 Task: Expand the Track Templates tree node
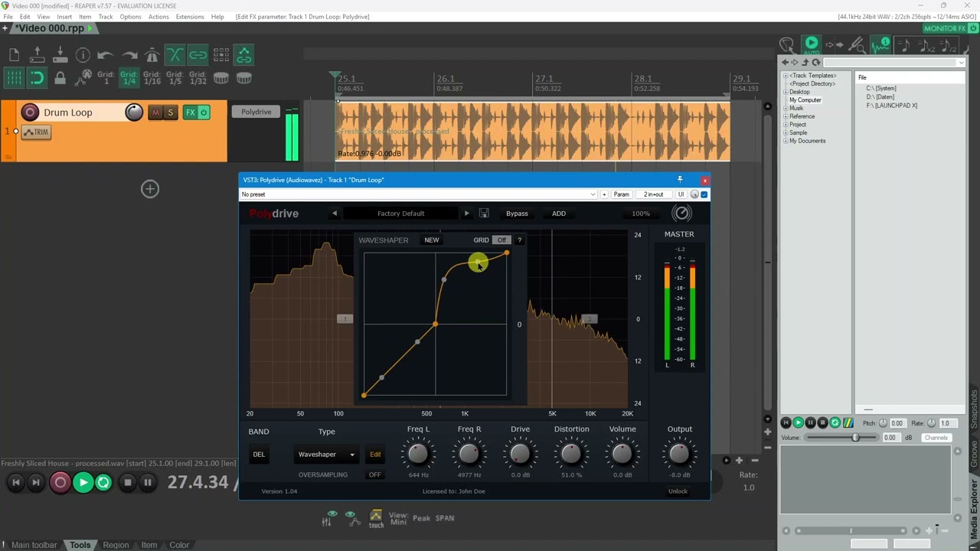[x=785, y=76]
